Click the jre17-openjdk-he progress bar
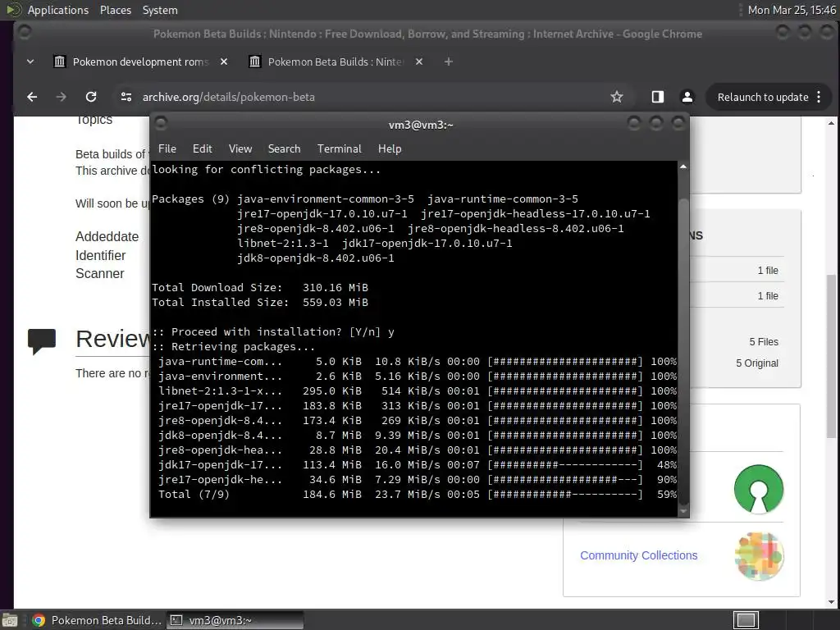 [x=564, y=480]
